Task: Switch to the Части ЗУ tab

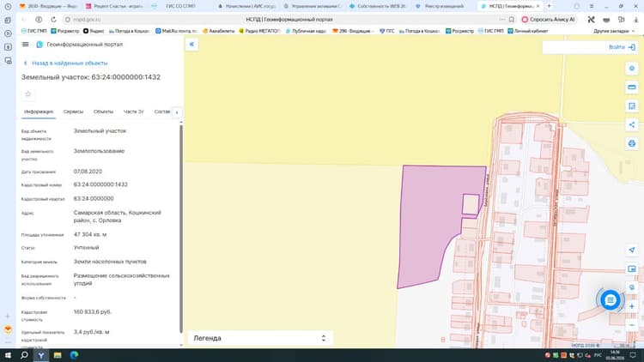Action: [133, 112]
